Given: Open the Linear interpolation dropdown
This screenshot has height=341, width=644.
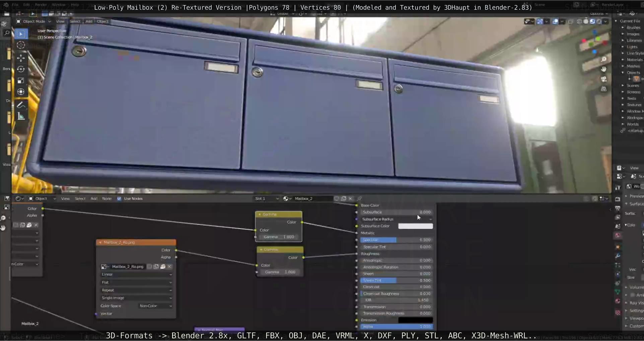Looking at the screenshot, I should (x=137, y=274).
